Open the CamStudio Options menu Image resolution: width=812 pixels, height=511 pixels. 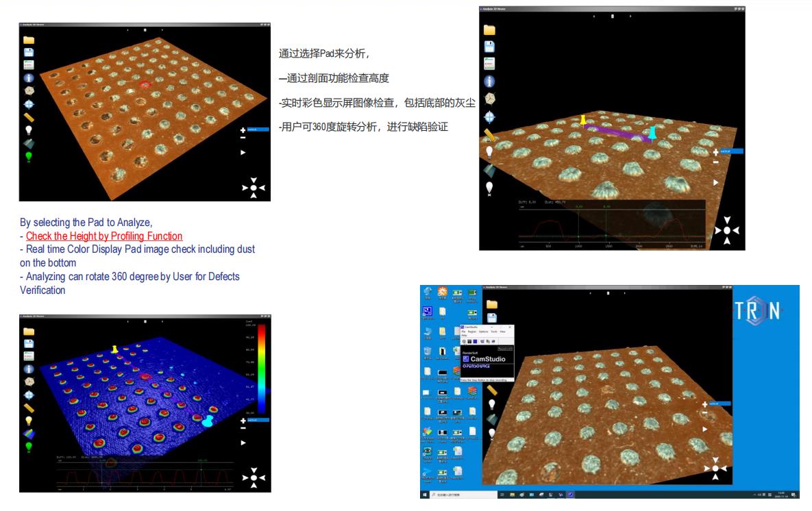tap(484, 331)
